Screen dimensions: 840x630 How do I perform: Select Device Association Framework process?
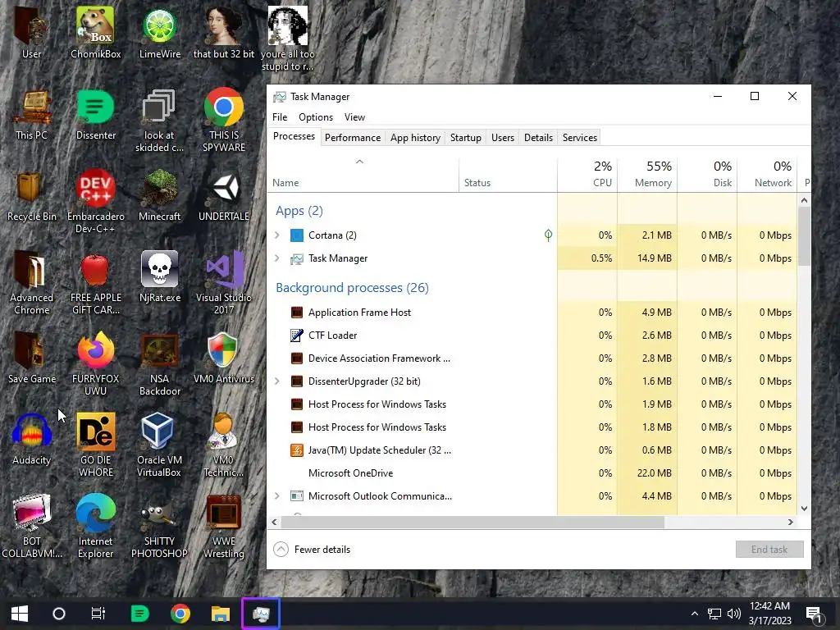point(532,358)
